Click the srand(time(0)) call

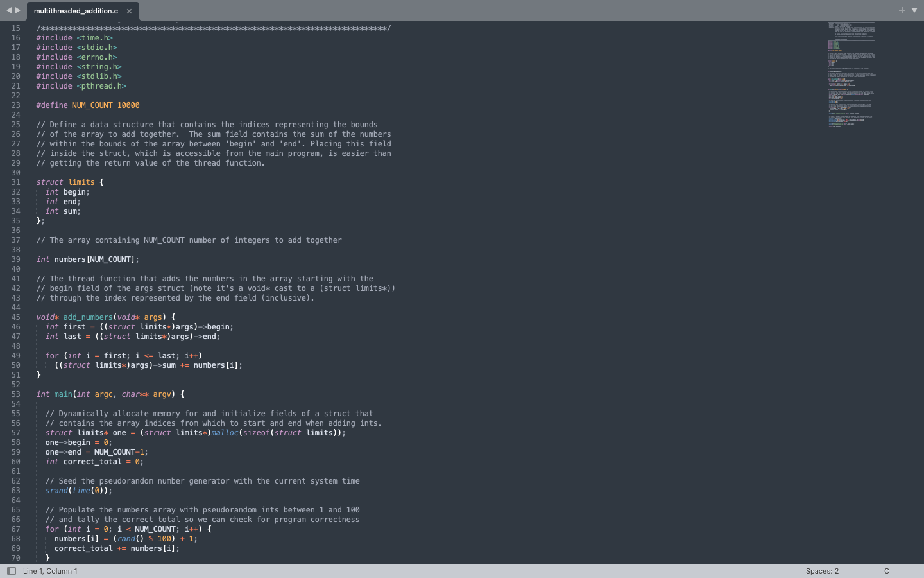click(74, 490)
